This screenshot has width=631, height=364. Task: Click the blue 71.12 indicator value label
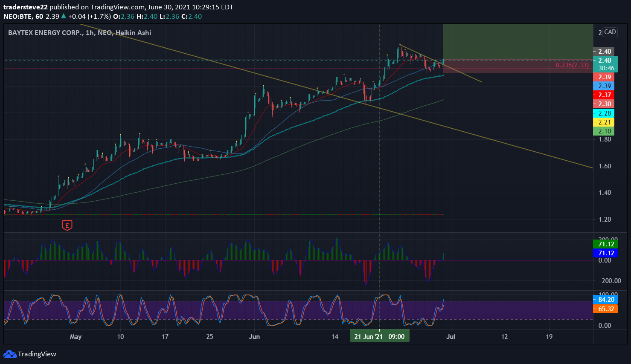click(605, 253)
